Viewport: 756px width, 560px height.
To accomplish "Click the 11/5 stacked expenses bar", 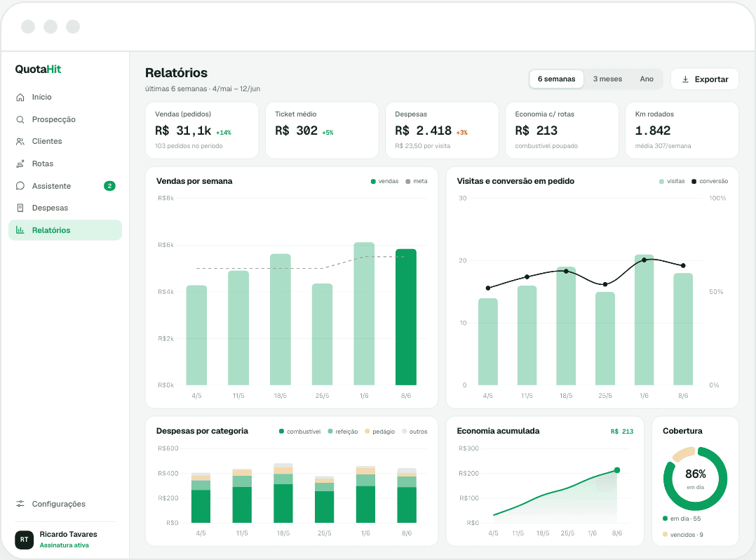I will (242, 496).
